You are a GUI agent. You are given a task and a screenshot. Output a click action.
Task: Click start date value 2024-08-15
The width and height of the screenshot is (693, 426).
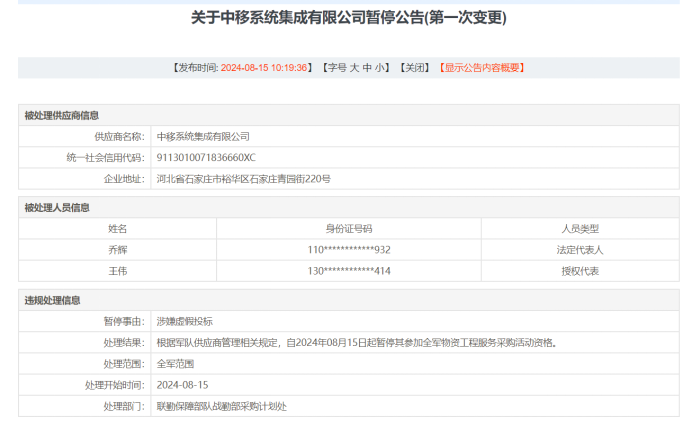point(182,385)
